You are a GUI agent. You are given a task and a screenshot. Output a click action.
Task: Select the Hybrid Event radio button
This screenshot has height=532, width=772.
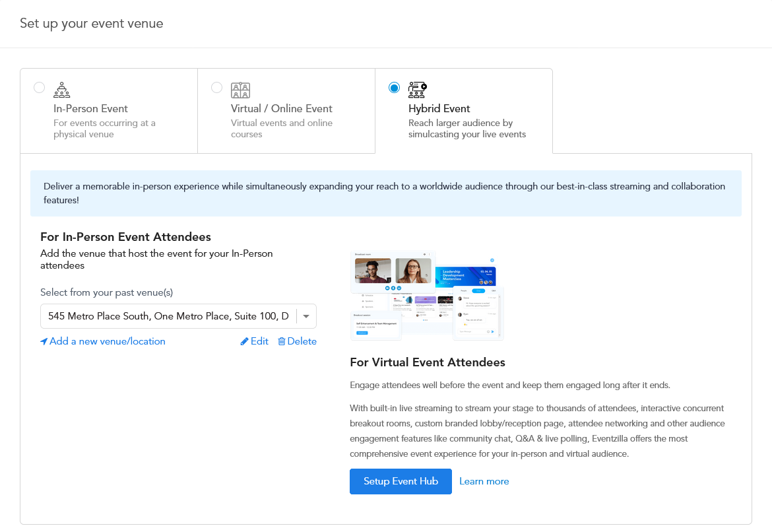[x=394, y=87]
